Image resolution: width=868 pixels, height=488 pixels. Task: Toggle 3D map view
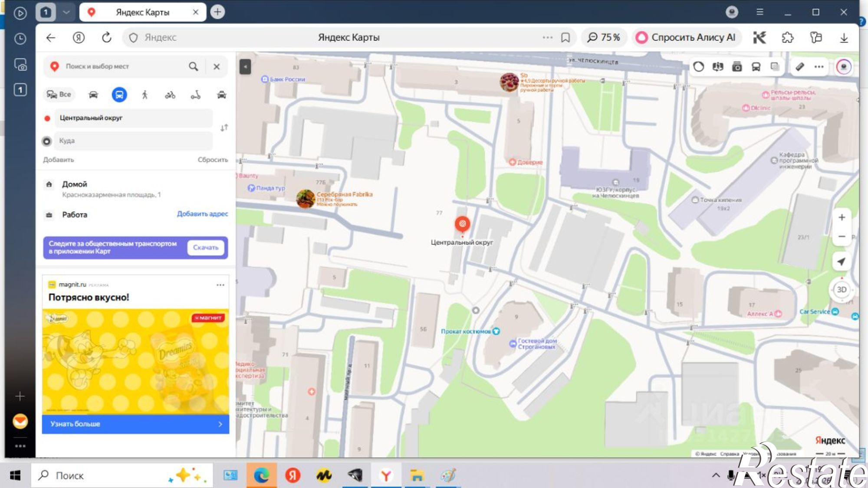coord(842,289)
